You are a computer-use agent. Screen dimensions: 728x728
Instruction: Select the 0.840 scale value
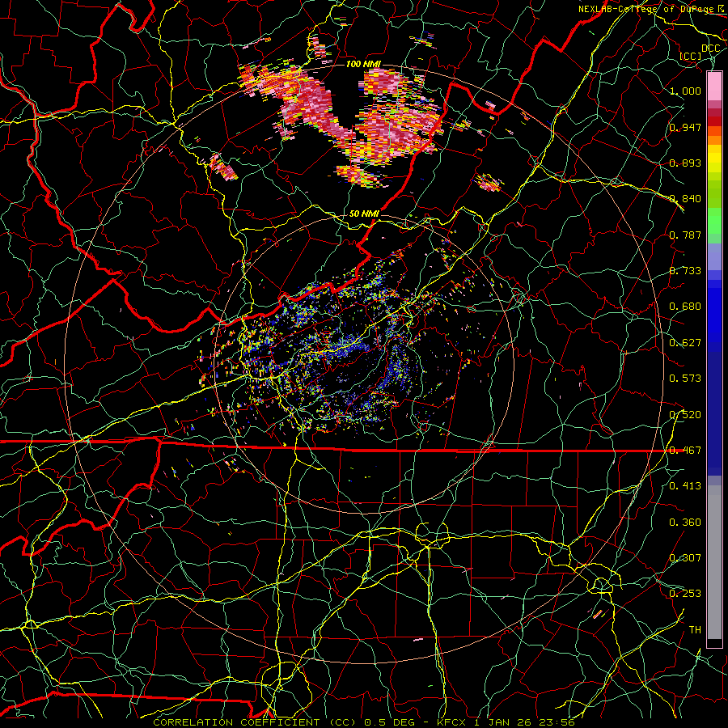[685, 199]
